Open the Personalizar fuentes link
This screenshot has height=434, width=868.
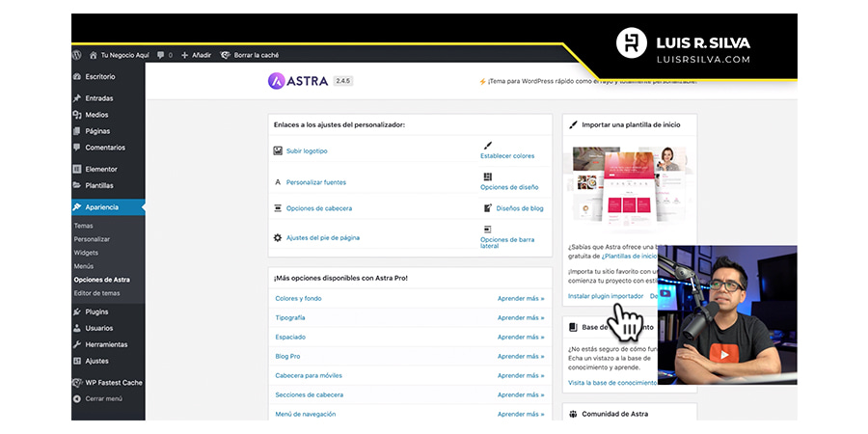pos(316,182)
